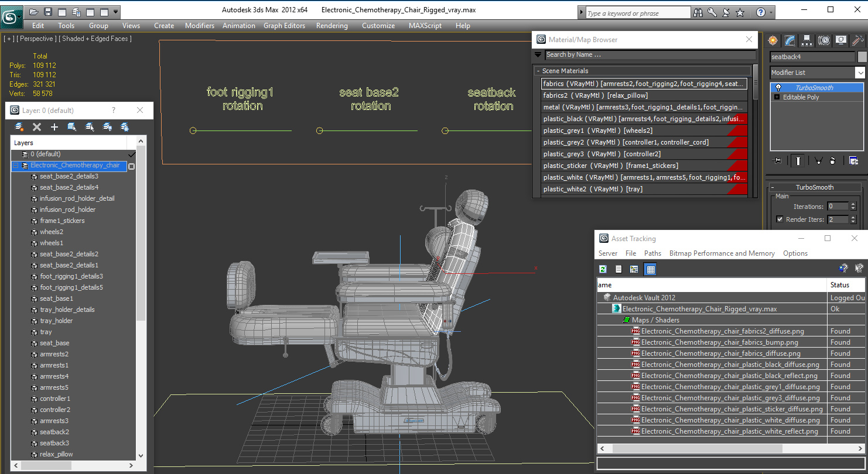The height and width of the screenshot is (474, 868).
Task: Toggle the Render Iters checkbox in TurboSmooth
Action: point(780,219)
